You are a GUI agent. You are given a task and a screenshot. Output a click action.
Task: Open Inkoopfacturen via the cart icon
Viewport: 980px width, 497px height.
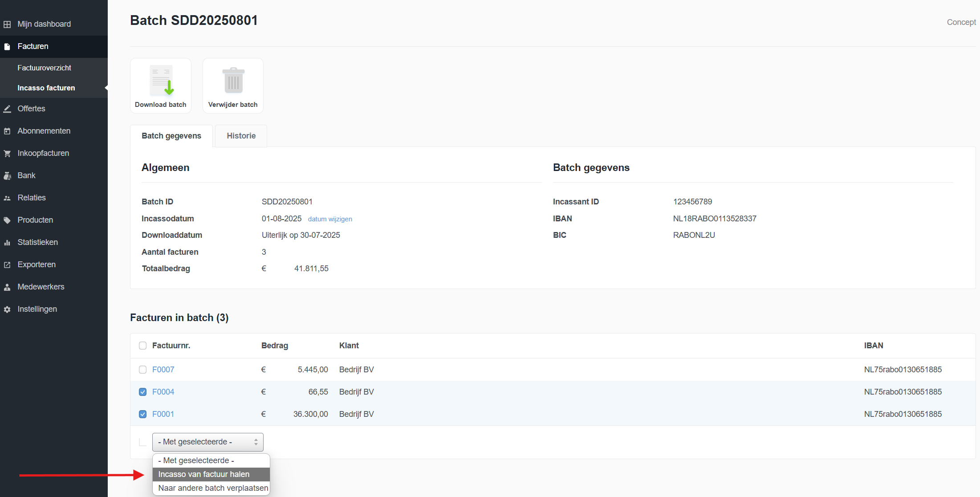click(x=7, y=153)
